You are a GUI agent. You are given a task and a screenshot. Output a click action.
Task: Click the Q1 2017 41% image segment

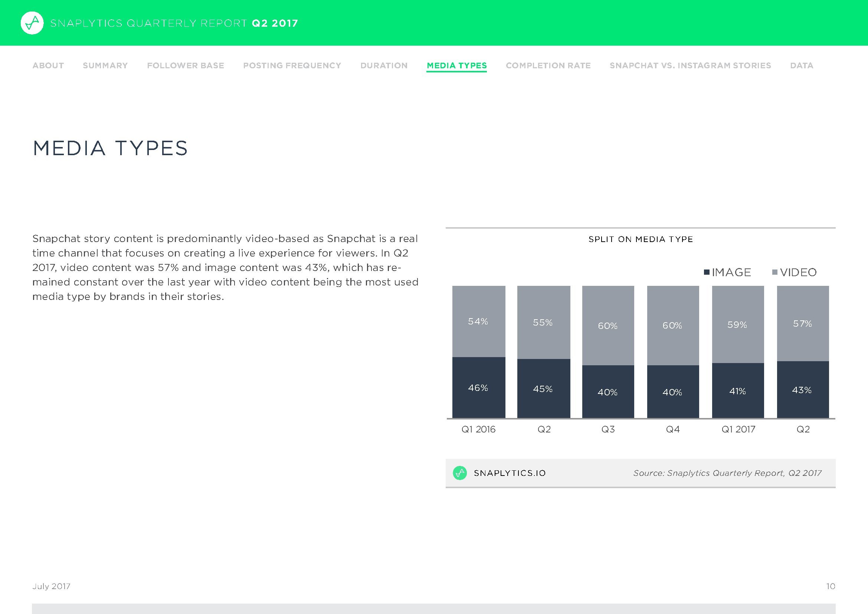pos(738,391)
